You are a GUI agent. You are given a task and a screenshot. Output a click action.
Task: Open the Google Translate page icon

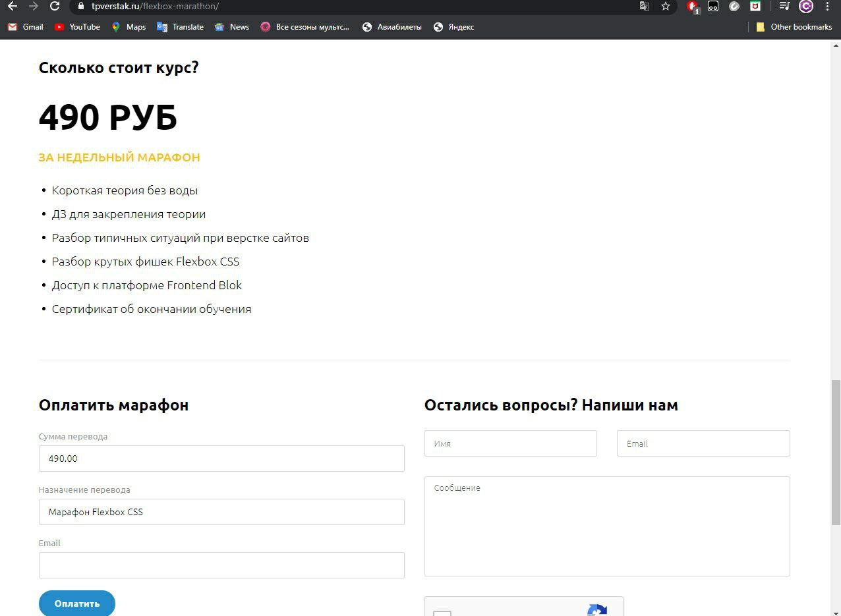tap(645, 7)
